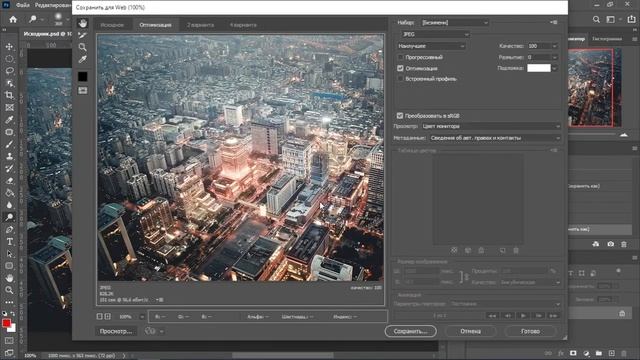Select the Elliptical Marquee tool
The width and height of the screenshot is (640, 360).
pyautogui.click(x=9, y=59)
